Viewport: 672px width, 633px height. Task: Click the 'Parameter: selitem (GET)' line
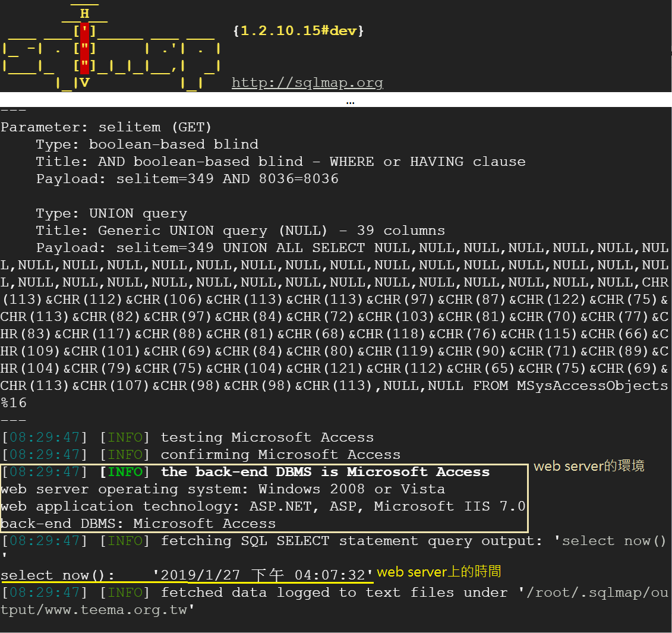tap(106, 127)
